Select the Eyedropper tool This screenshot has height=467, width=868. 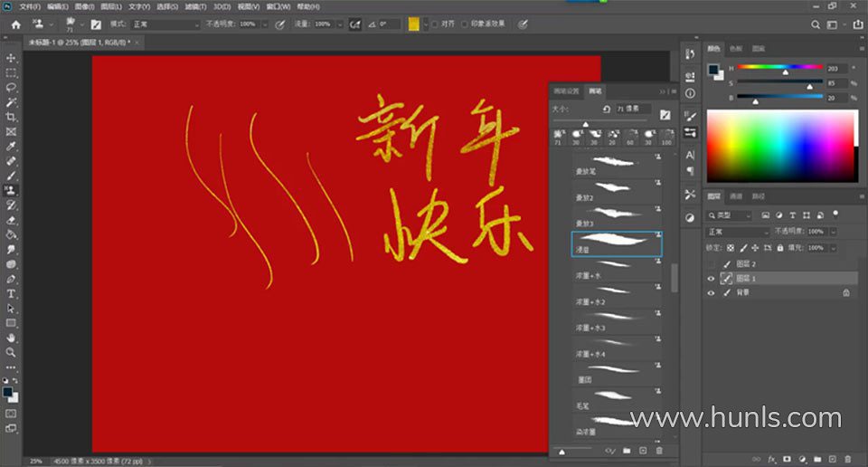11,147
